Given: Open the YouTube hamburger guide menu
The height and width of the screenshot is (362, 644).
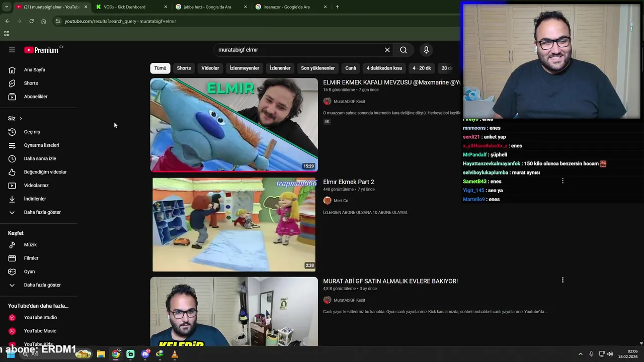Looking at the screenshot, I should tap(12, 50).
